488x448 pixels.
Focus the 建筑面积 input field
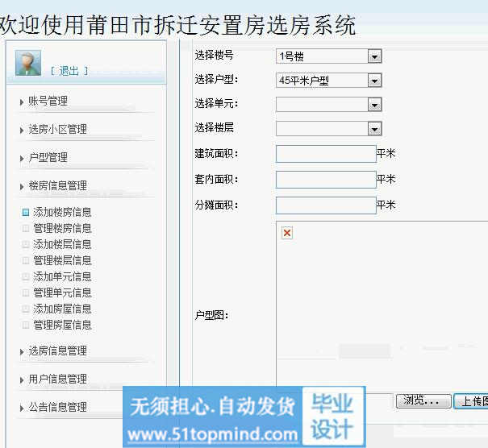(326, 154)
